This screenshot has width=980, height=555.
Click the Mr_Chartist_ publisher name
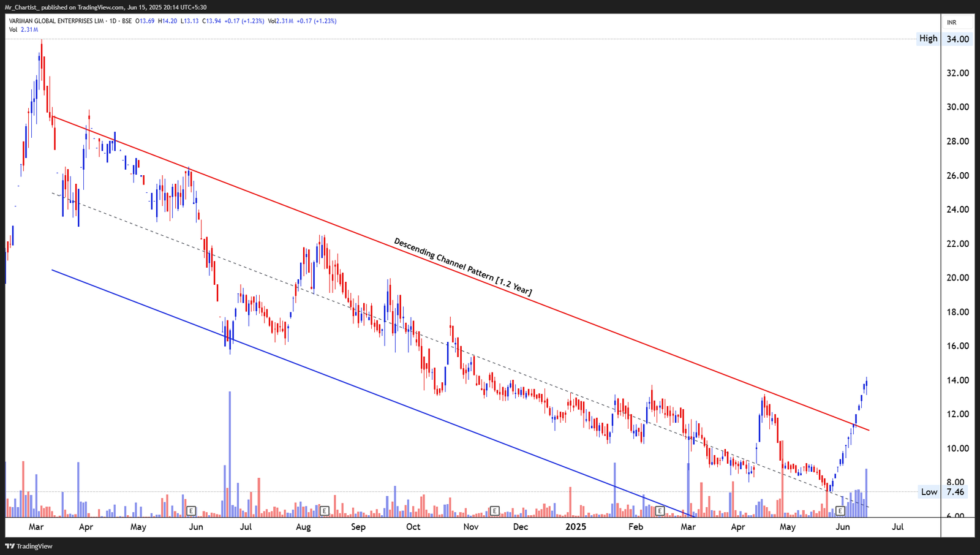[x=23, y=7]
